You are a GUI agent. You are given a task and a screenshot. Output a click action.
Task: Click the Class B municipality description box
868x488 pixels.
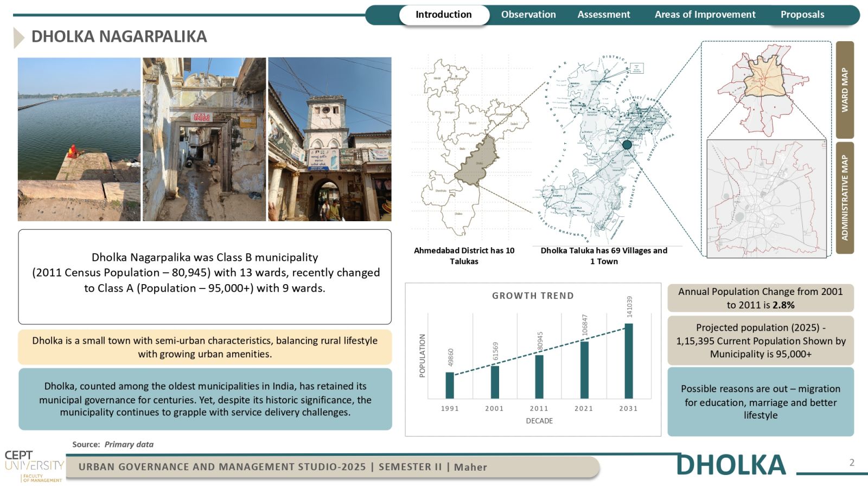pos(205,277)
